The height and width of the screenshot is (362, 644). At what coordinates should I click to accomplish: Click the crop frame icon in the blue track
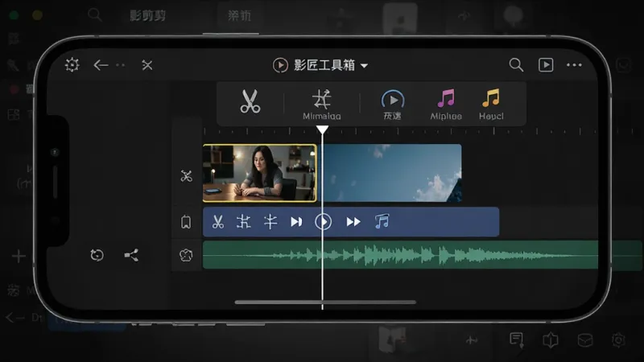pos(244,222)
